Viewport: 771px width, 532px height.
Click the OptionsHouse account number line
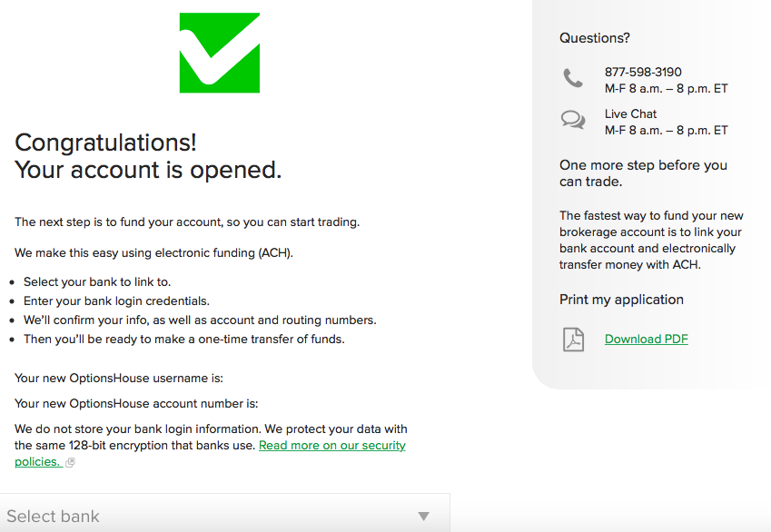[x=136, y=404]
